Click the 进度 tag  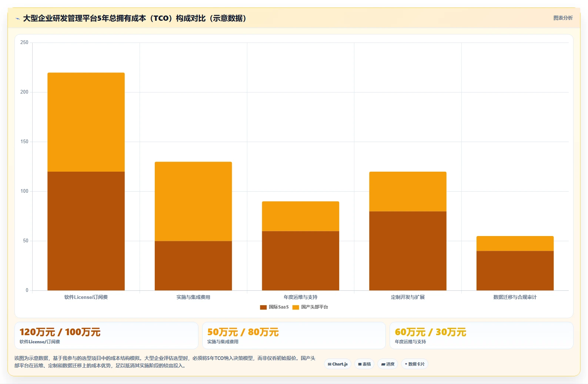tap(388, 364)
